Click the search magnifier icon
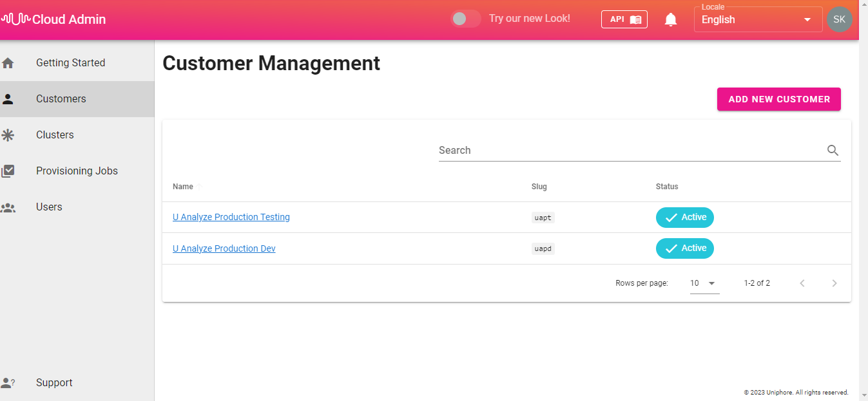The height and width of the screenshot is (401, 868). click(x=833, y=151)
